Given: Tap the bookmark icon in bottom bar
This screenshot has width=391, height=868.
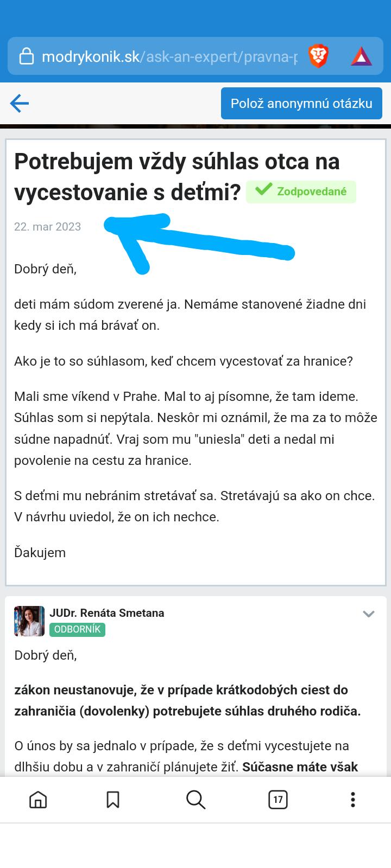Looking at the screenshot, I should 113,799.
